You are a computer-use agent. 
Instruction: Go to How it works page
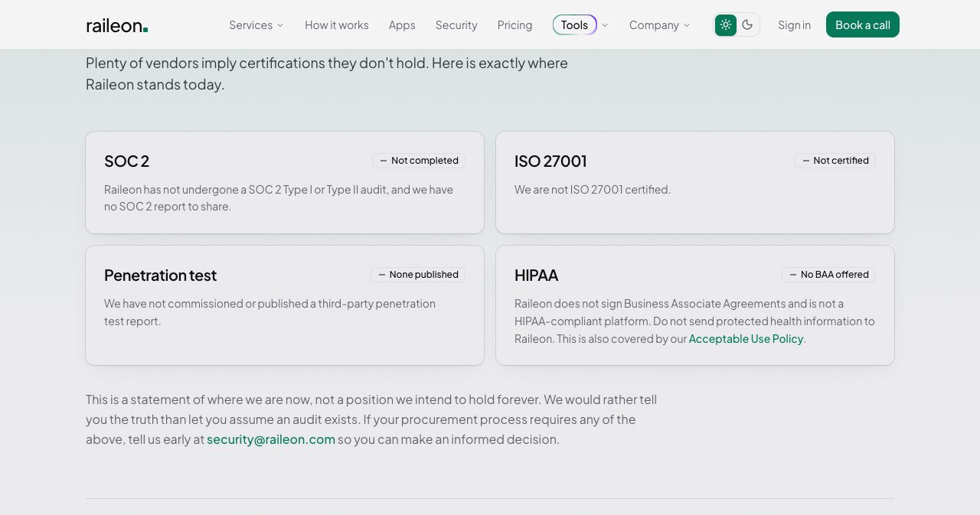coord(337,25)
